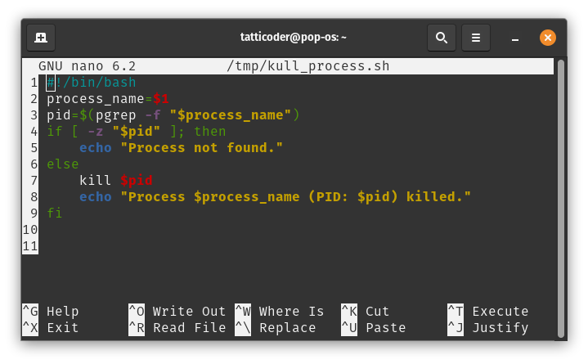Click the kill $pid line

click(x=115, y=181)
